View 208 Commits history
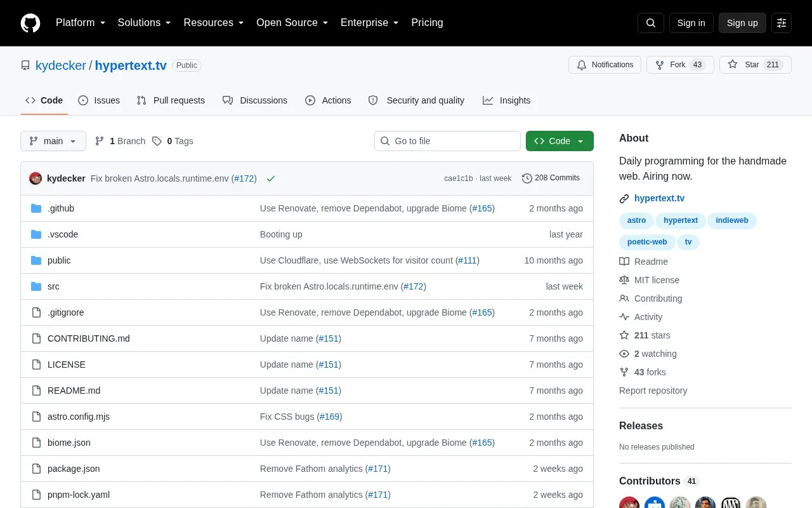 pyautogui.click(x=551, y=178)
